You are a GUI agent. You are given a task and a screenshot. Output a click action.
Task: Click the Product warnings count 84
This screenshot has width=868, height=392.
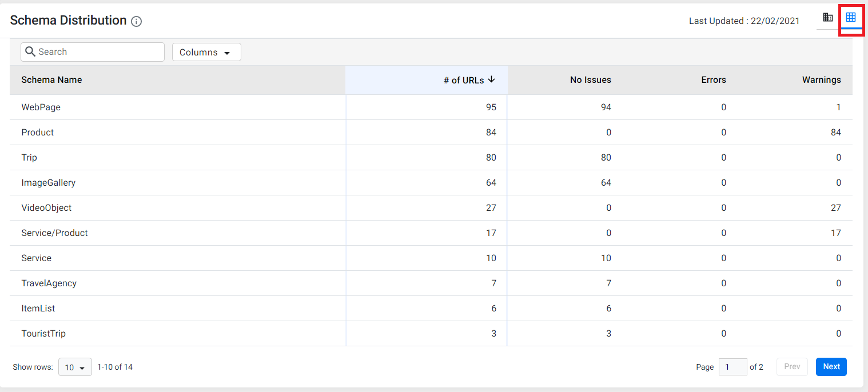836,133
